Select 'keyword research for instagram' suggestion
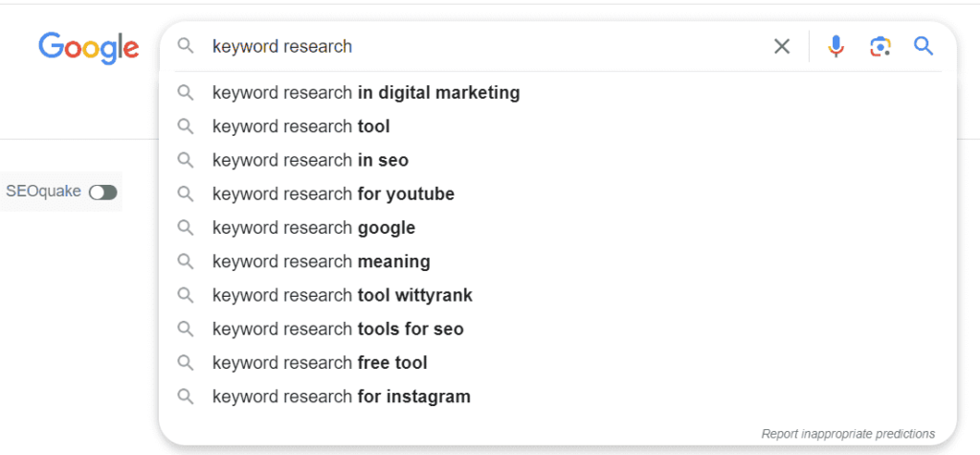Image resolution: width=980 pixels, height=455 pixels. tap(558, 397)
